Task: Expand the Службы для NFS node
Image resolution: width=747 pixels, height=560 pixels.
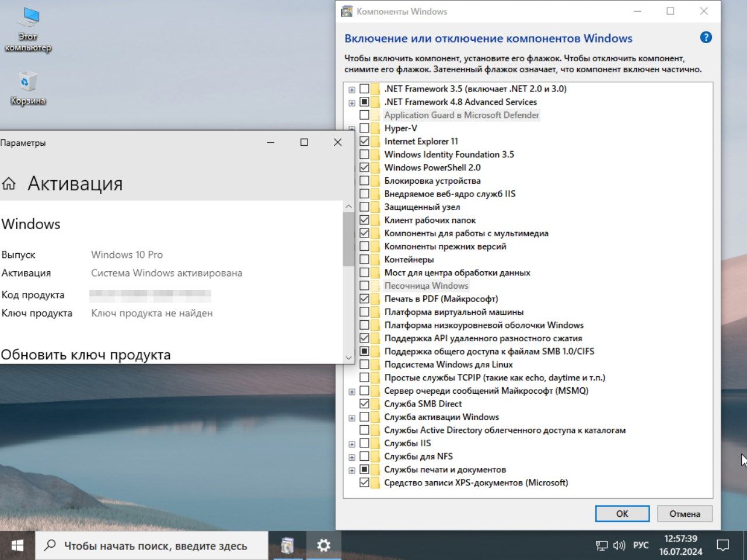Action: [352, 457]
